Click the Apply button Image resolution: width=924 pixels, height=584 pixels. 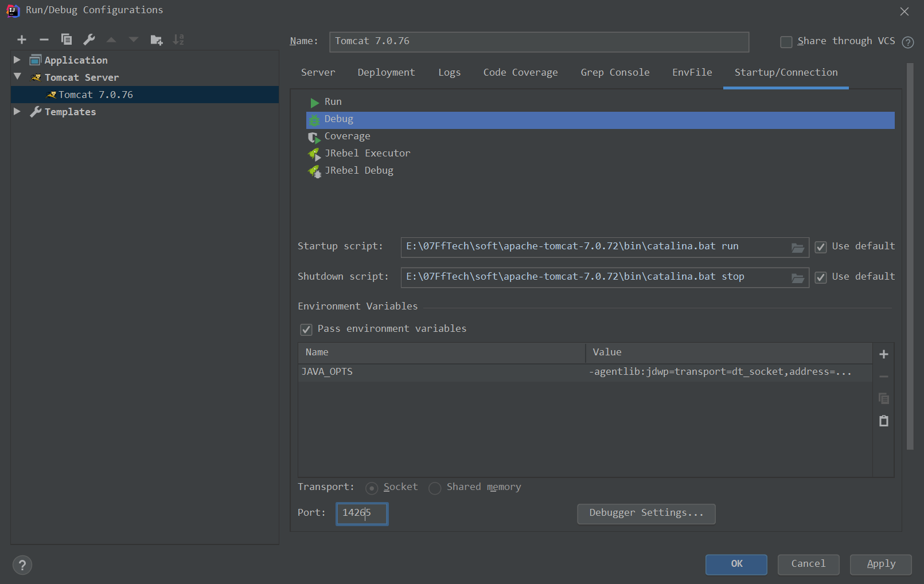[881, 565]
